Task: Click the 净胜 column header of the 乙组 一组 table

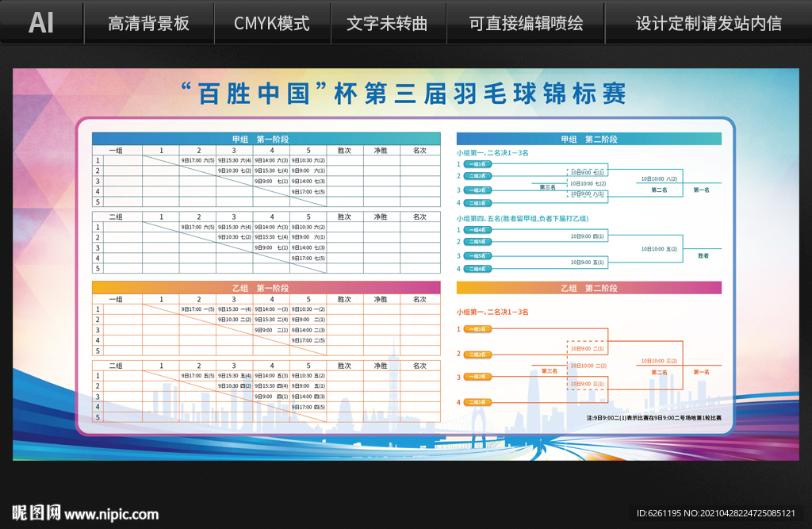Action: click(x=381, y=300)
